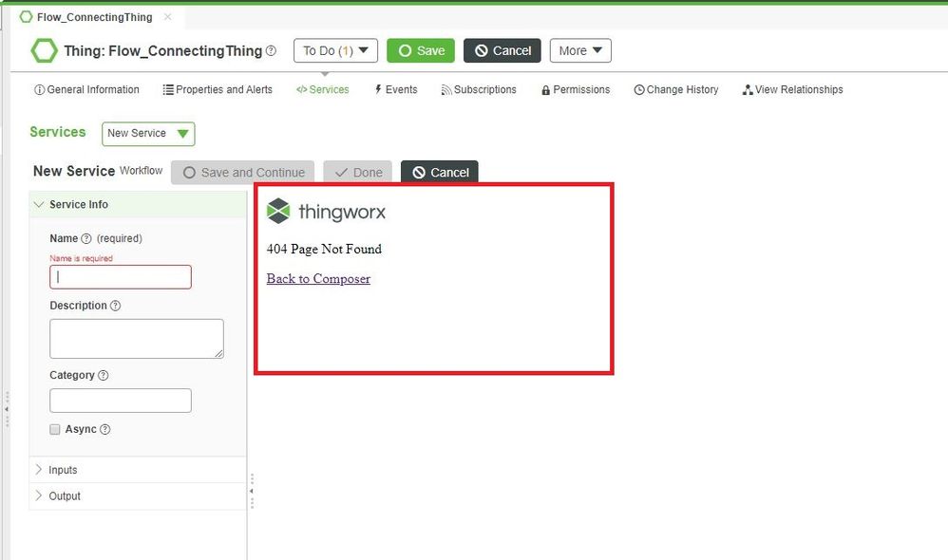This screenshot has width=948, height=560.
Task: Click the Category input field
Action: coord(121,401)
